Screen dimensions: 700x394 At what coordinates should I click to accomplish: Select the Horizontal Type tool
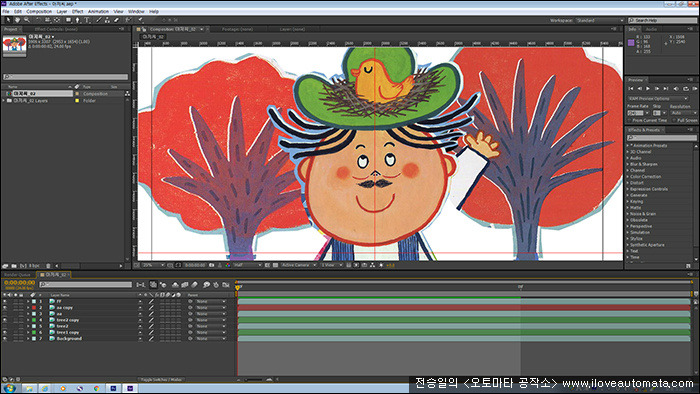tap(87, 20)
